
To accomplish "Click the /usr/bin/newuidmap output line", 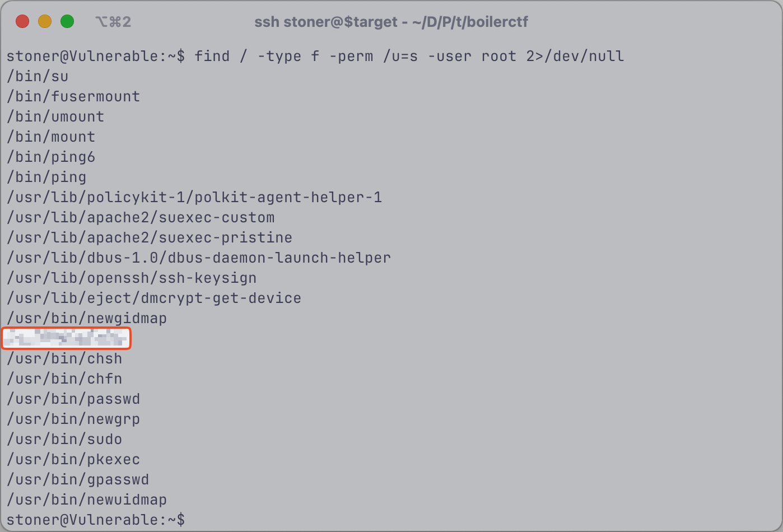I will (87, 500).
